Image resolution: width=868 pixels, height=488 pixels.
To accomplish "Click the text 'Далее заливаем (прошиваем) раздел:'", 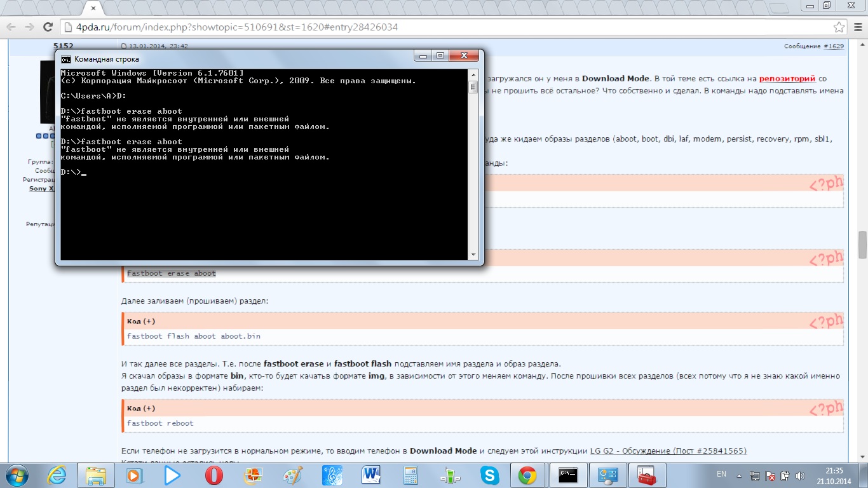I will [x=194, y=301].
